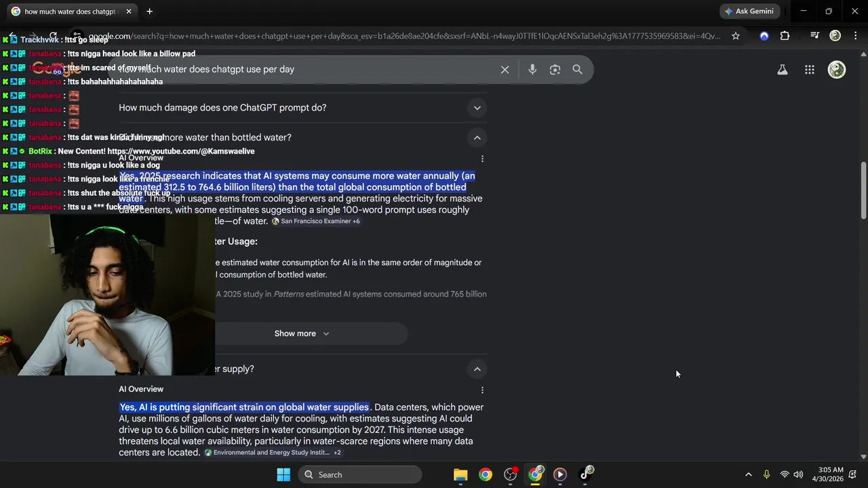Screen dimensions: 868x488
Task: Click the Ask Gemini button
Action: tap(749, 12)
